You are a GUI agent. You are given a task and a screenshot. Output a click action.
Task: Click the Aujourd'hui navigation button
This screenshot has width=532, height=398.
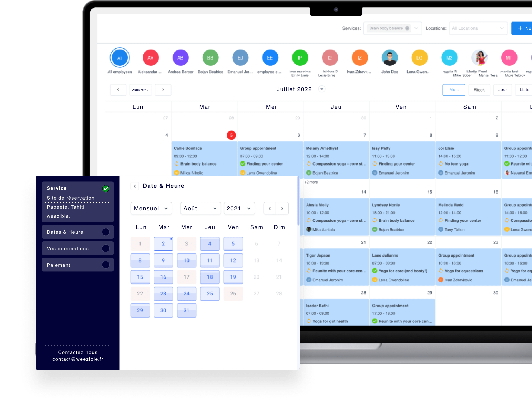141,89
